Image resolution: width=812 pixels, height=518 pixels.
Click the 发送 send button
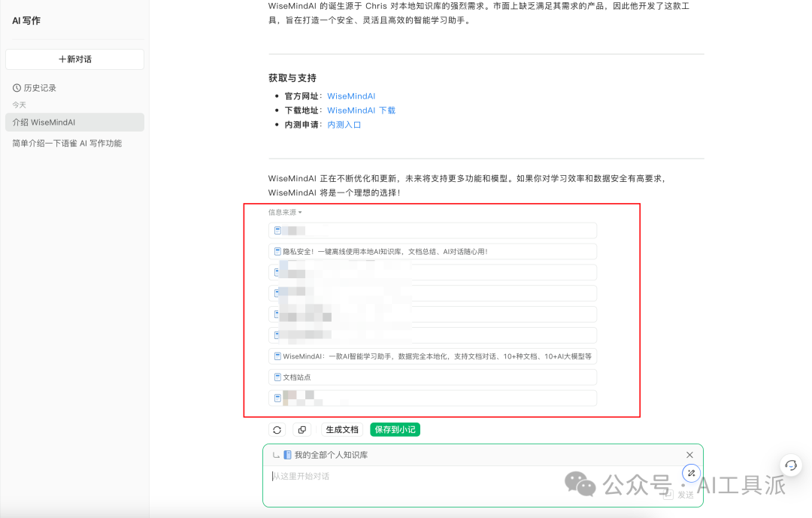click(x=679, y=495)
